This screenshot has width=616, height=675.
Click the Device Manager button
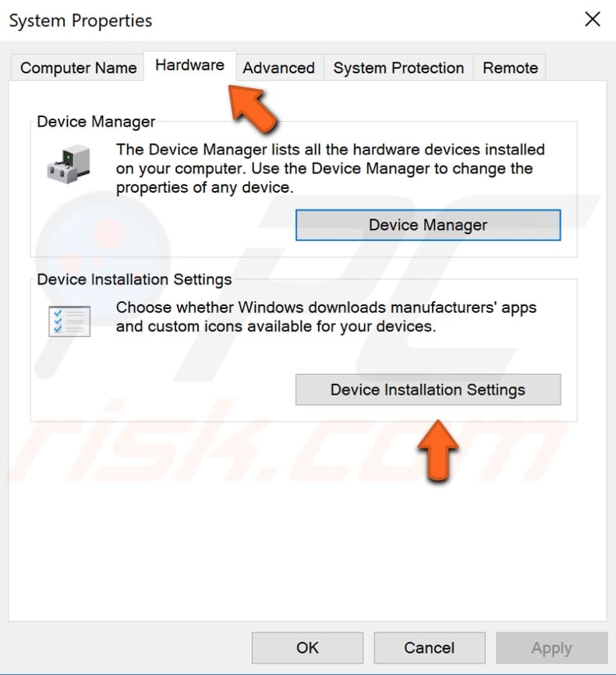point(427,225)
